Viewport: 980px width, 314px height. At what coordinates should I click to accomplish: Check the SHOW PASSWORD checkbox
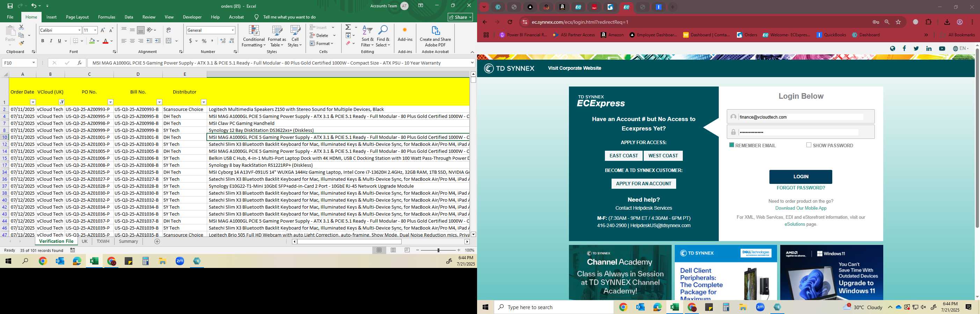[x=809, y=145]
